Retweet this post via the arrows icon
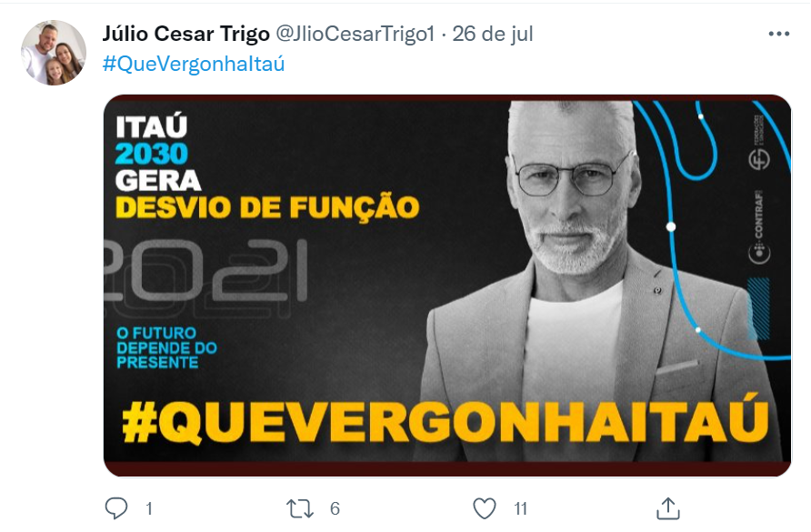 [x=300, y=508]
